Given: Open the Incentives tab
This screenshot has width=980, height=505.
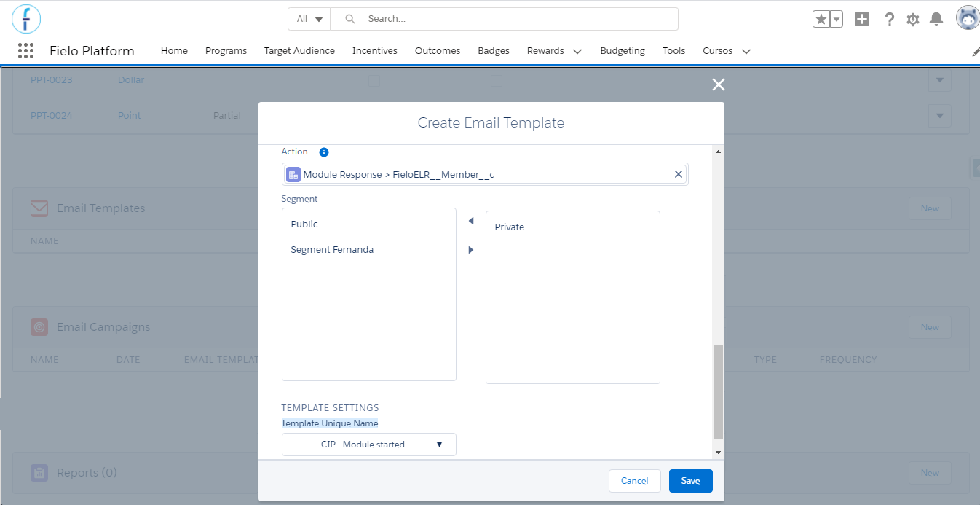Looking at the screenshot, I should coord(375,51).
